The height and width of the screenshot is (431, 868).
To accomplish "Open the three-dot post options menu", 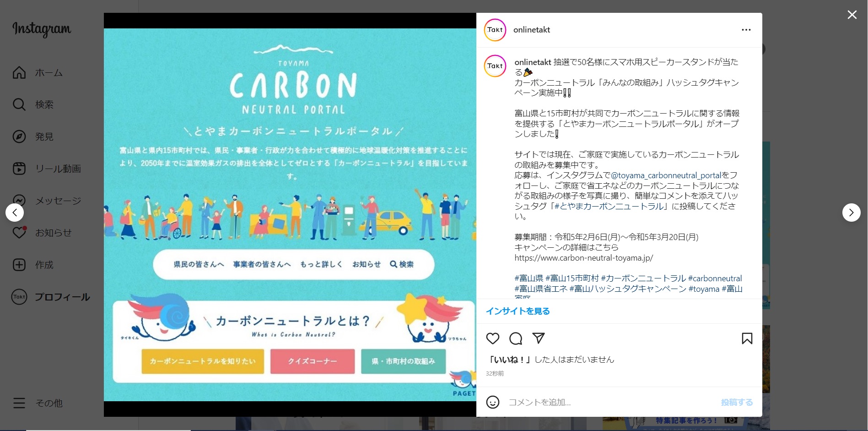I will [746, 30].
